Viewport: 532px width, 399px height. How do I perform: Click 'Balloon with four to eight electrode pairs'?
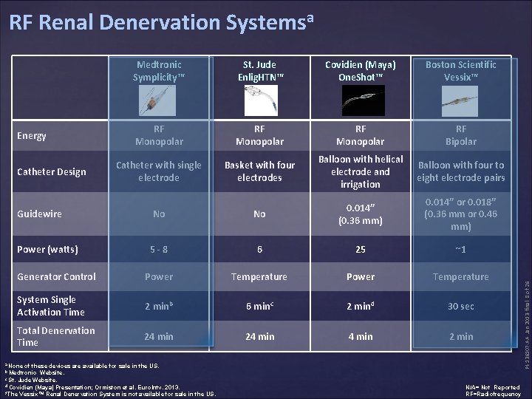coord(461,171)
